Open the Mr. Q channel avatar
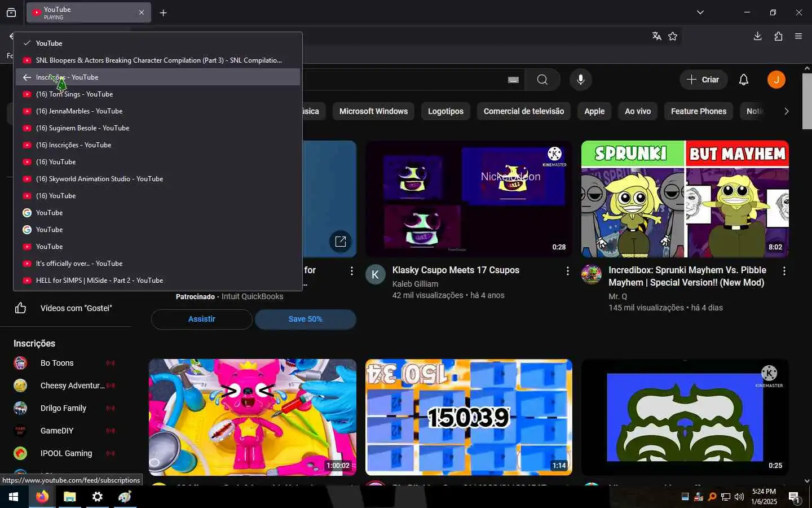812x508 pixels. coord(592,274)
